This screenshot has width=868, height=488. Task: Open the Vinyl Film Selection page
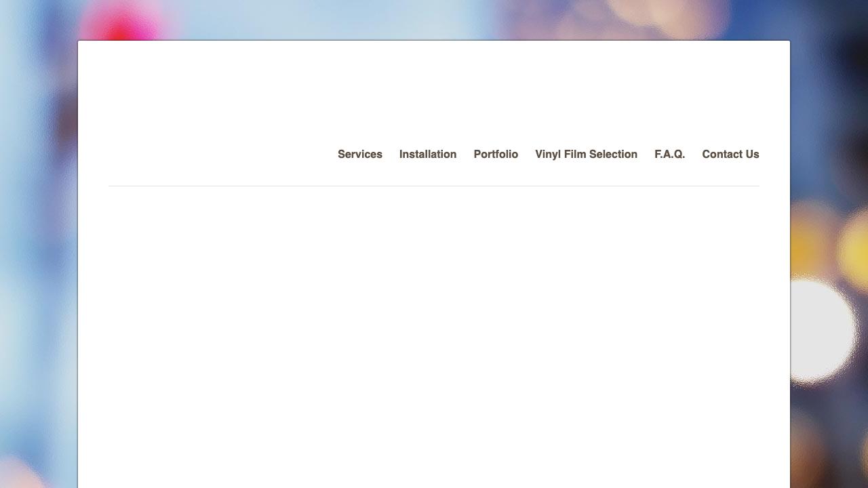pyautogui.click(x=586, y=155)
